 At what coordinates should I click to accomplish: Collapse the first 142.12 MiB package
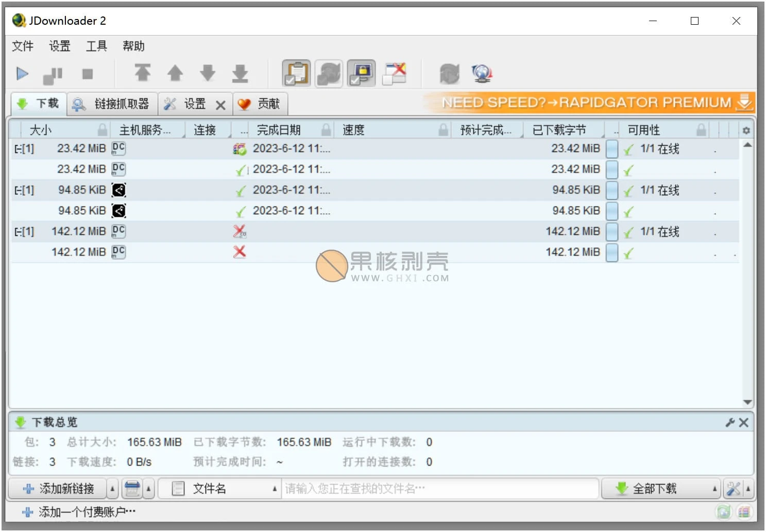18,231
